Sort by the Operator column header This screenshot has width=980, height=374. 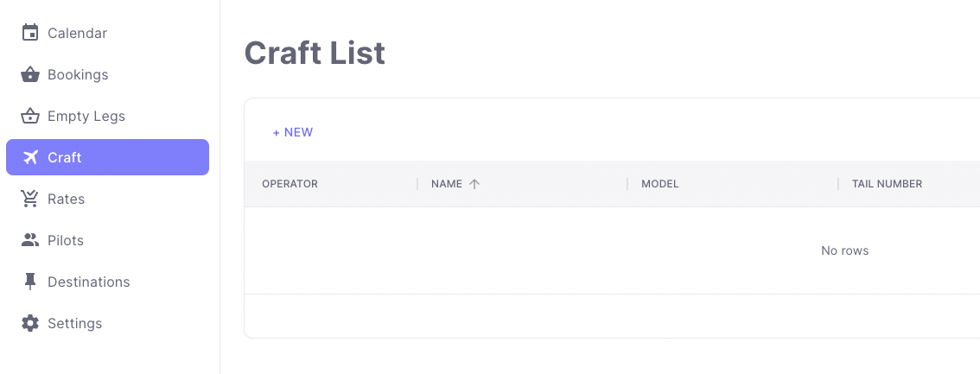290,184
